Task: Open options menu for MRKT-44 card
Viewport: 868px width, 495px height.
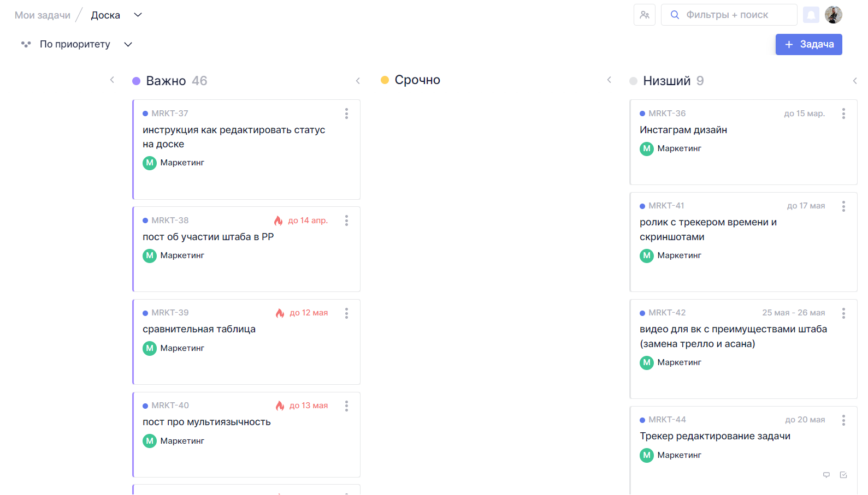Action: pos(843,420)
